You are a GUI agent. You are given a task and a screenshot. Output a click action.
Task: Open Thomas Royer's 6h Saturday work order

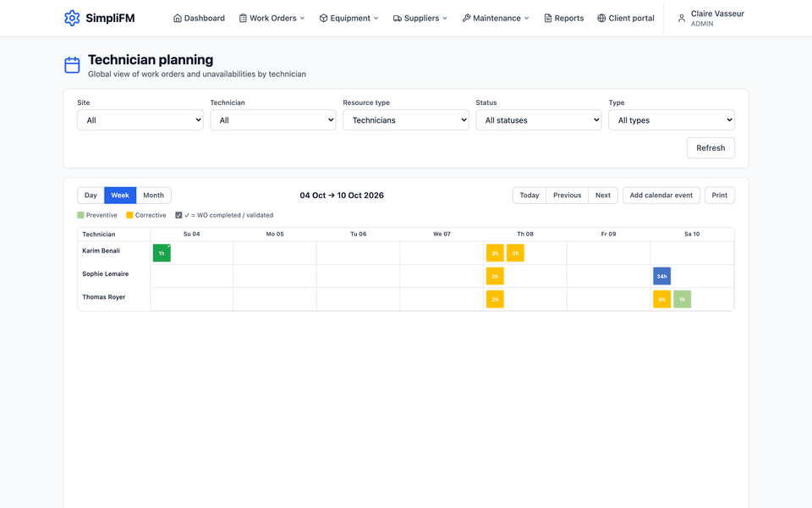click(x=661, y=299)
